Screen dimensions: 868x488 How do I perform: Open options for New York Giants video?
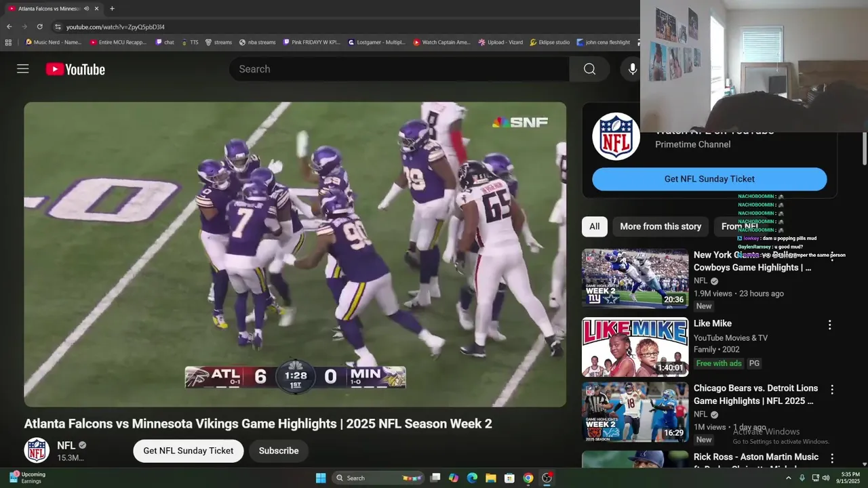[831, 256]
